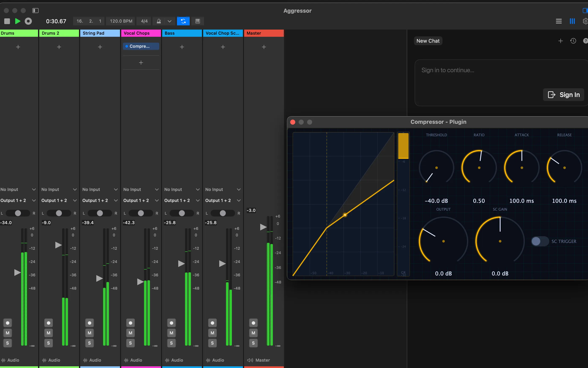This screenshot has height=368, width=588.
Task: Open the No Input dropdown on the String Pad track
Action: tap(100, 189)
